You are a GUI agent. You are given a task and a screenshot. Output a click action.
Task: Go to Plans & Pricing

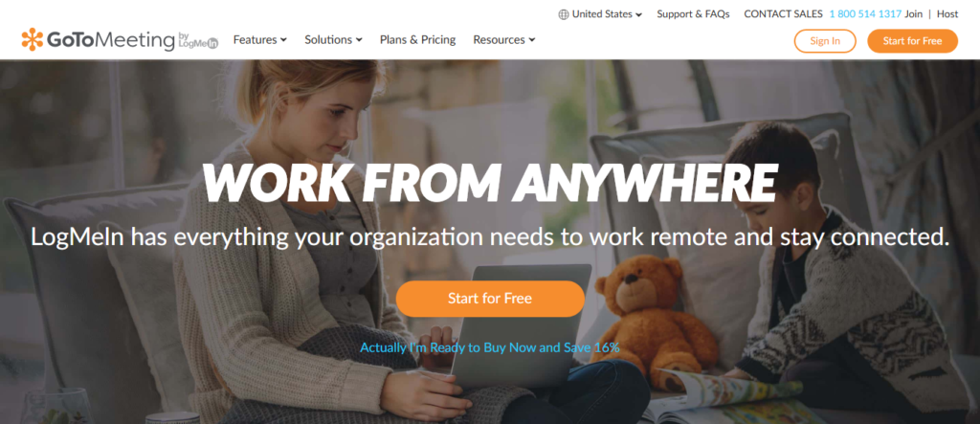point(417,39)
